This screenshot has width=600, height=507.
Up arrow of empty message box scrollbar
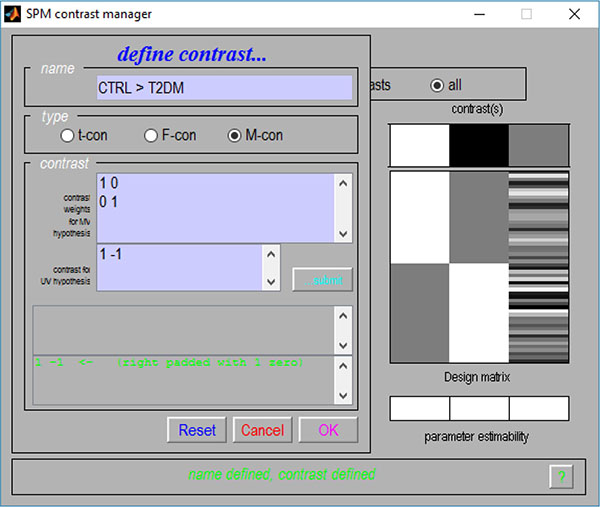pos(343,316)
